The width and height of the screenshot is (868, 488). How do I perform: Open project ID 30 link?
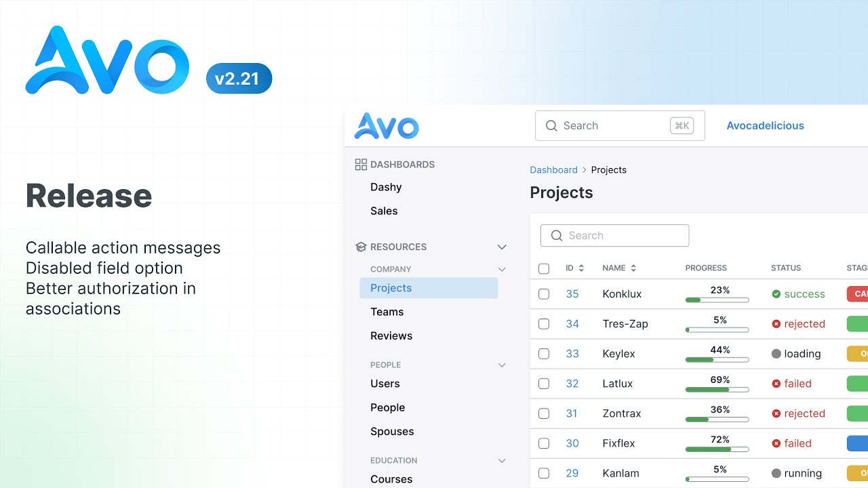tap(572, 443)
